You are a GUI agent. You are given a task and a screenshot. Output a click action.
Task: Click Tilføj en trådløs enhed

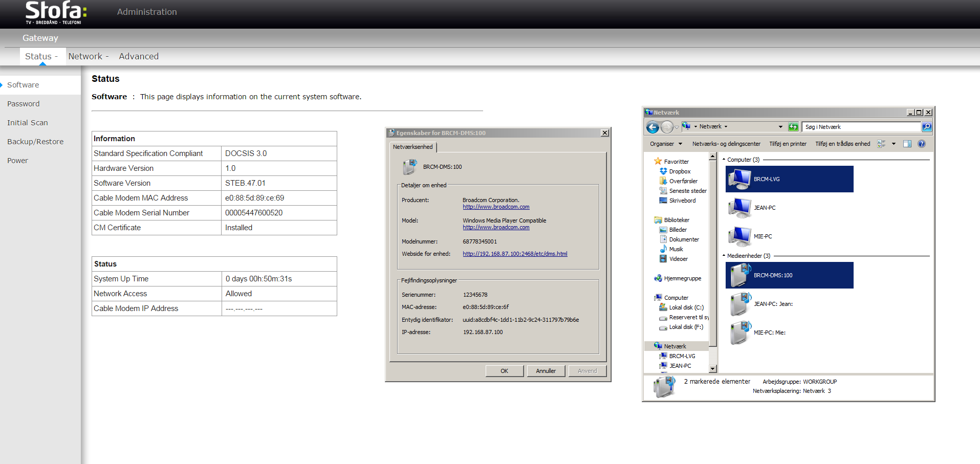coord(842,144)
